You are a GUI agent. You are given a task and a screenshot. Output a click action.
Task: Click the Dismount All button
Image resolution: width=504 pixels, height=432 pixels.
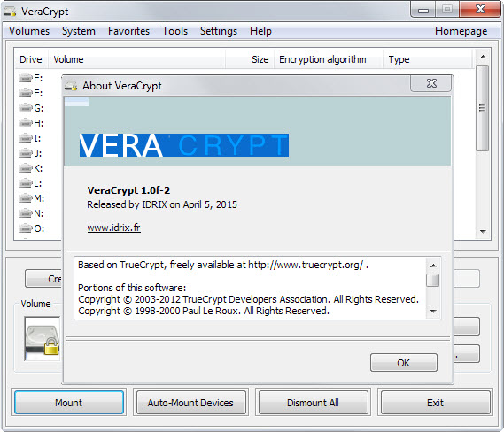click(x=313, y=403)
